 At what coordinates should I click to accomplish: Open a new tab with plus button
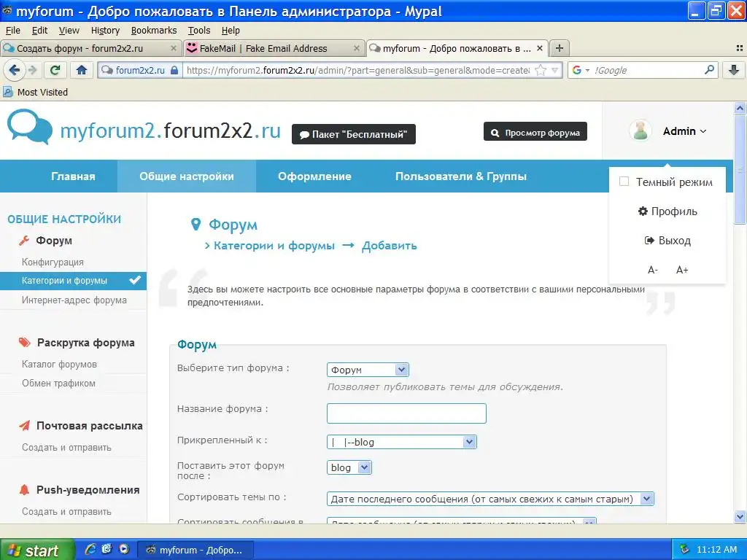click(x=560, y=48)
